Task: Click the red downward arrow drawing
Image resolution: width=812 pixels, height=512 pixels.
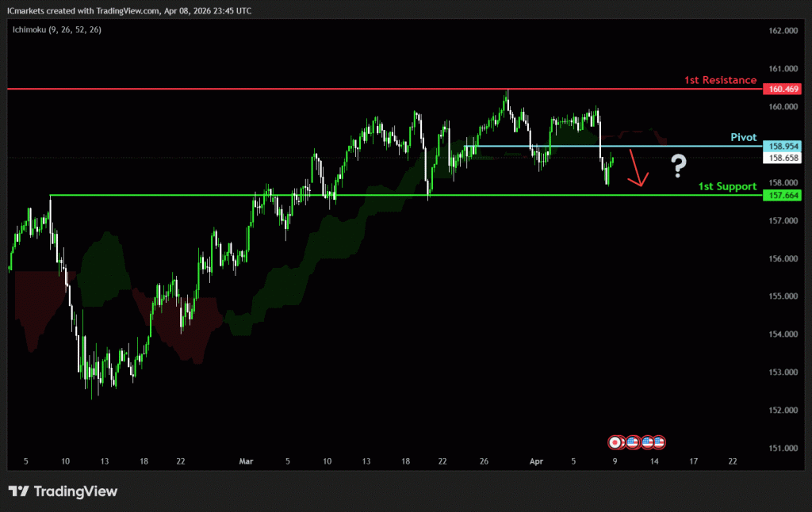Action: tap(636, 170)
